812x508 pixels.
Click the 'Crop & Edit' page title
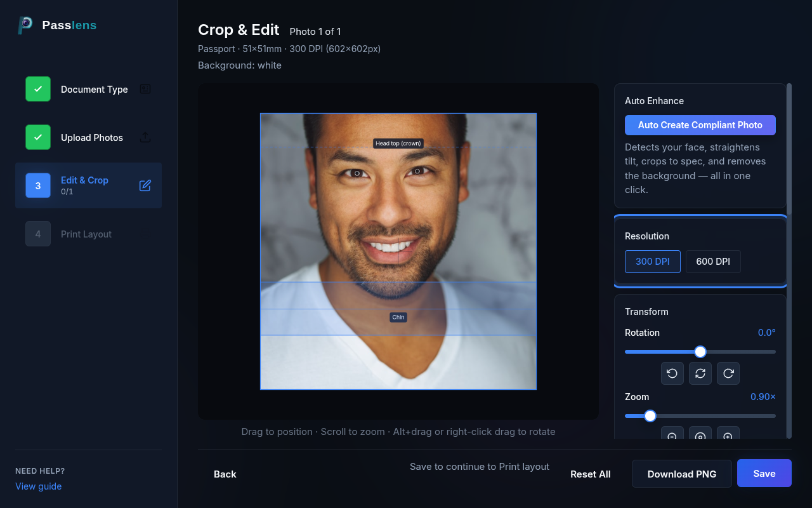tap(239, 30)
